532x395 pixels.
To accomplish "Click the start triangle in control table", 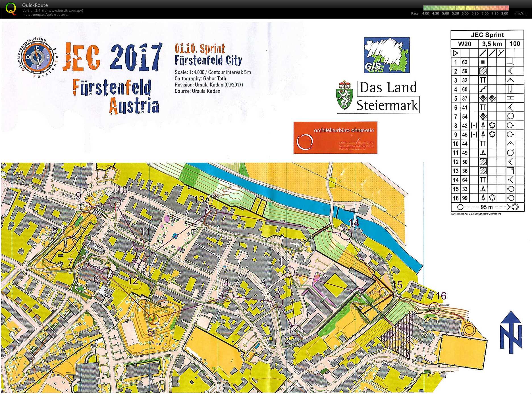I will [455, 53].
